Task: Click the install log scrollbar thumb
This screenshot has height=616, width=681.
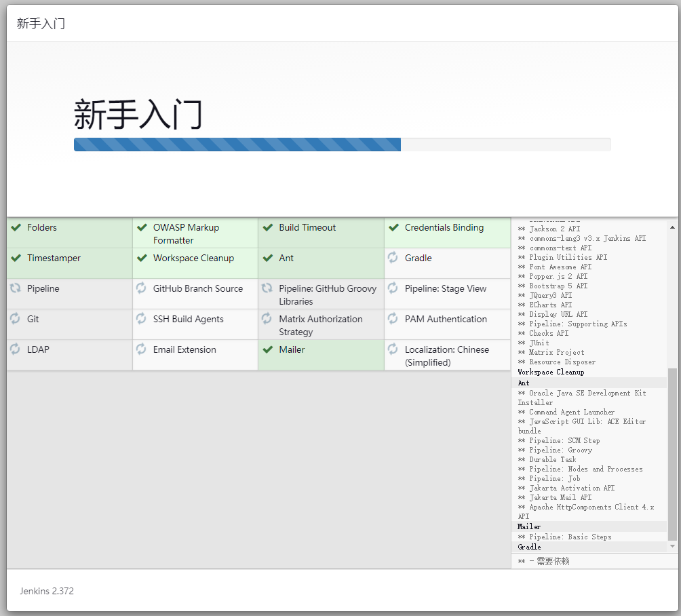Action: point(672,453)
